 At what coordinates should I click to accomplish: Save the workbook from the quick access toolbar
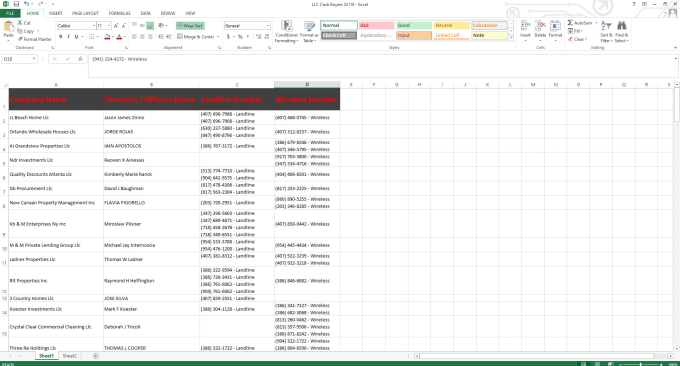coord(16,4)
